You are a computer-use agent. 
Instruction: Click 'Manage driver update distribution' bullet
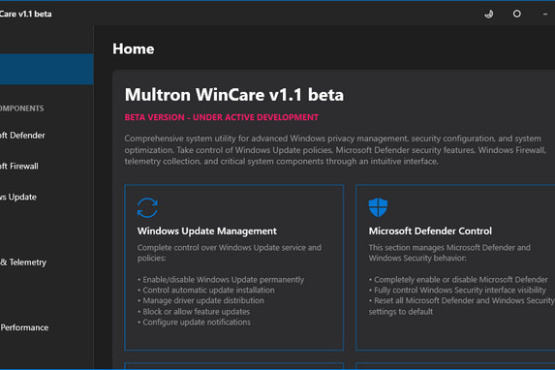pyautogui.click(x=201, y=301)
